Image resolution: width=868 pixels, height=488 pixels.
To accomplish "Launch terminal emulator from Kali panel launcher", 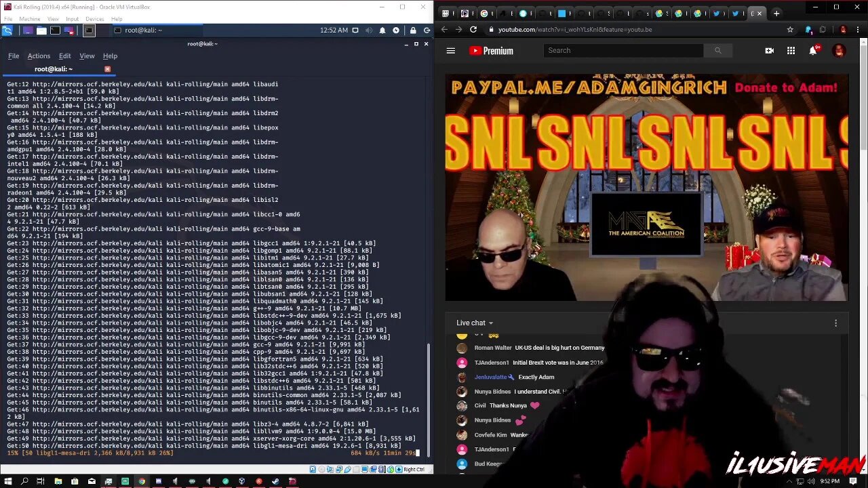I will [56, 30].
